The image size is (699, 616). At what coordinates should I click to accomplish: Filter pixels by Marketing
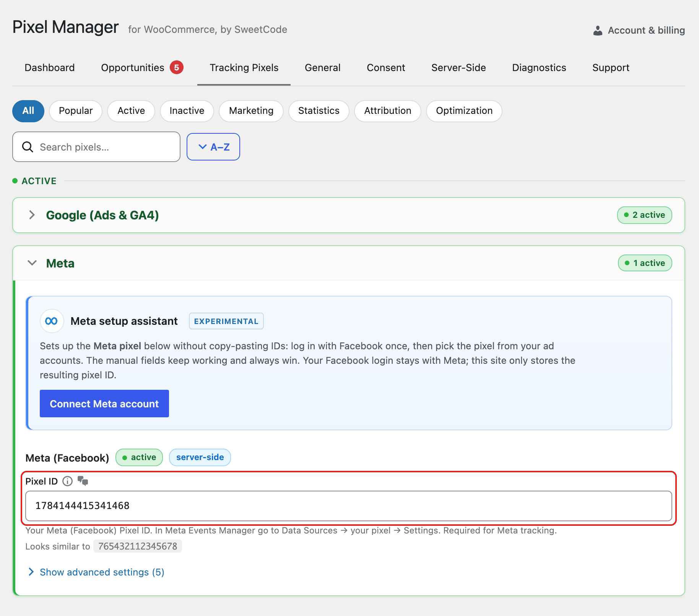click(251, 111)
